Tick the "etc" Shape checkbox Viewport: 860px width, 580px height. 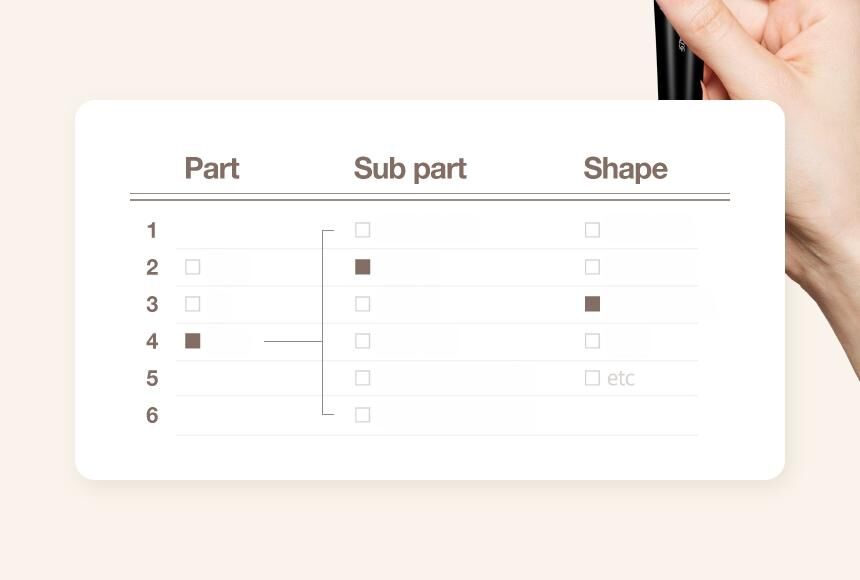click(x=592, y=378)
